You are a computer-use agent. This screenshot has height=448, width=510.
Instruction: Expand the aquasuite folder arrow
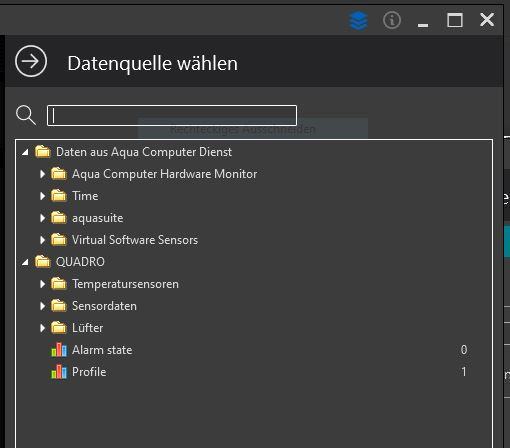point(42,218)
